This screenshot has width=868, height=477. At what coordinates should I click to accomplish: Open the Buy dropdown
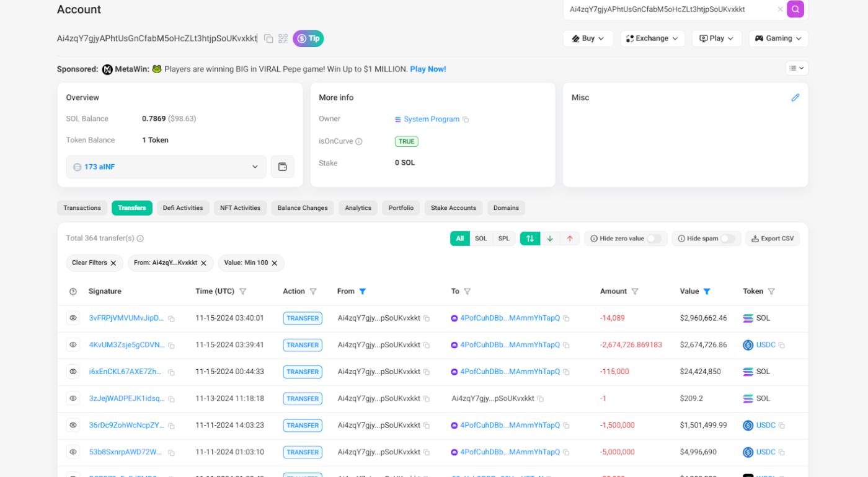(588, 38)
